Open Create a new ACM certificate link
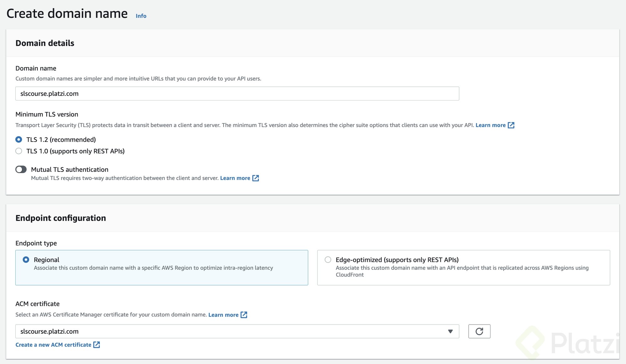 point(53,345)
